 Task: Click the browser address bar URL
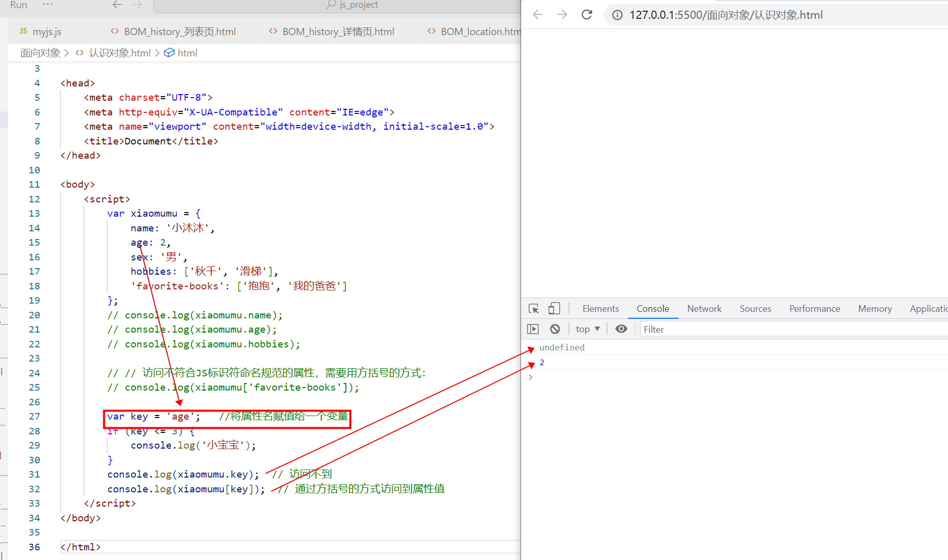click(x=726, y=15)
